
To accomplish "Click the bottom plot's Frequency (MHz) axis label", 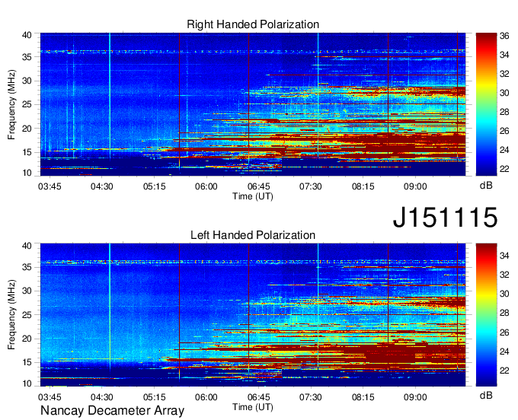I will (11, 315).
